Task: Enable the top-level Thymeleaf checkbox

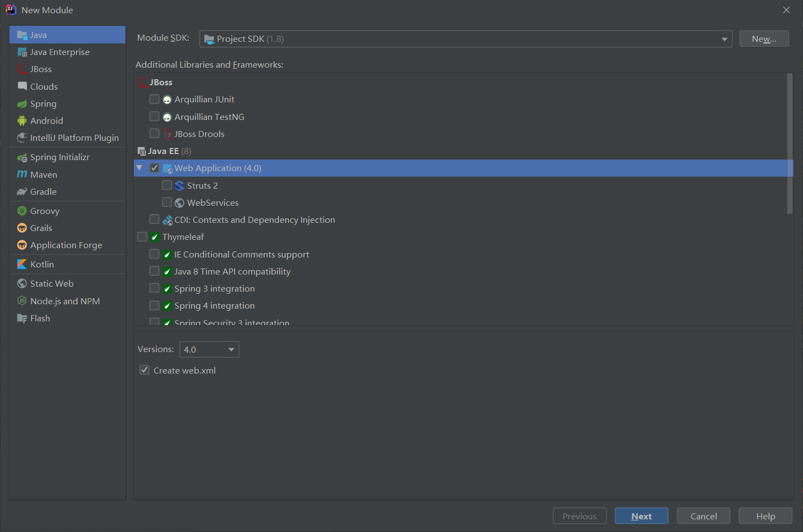Action: click(142, 237)
